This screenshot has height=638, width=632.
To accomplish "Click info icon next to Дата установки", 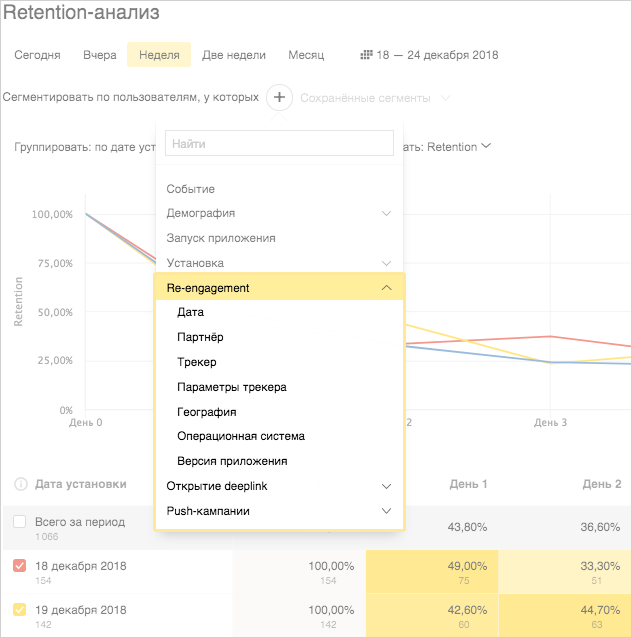I will pos(20,485).
